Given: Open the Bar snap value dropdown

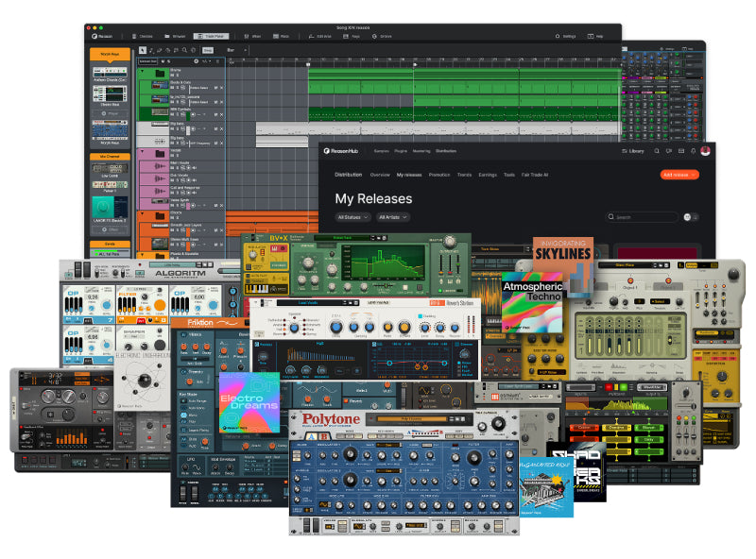Looking at the screenshot, I should tap(237, 50).
